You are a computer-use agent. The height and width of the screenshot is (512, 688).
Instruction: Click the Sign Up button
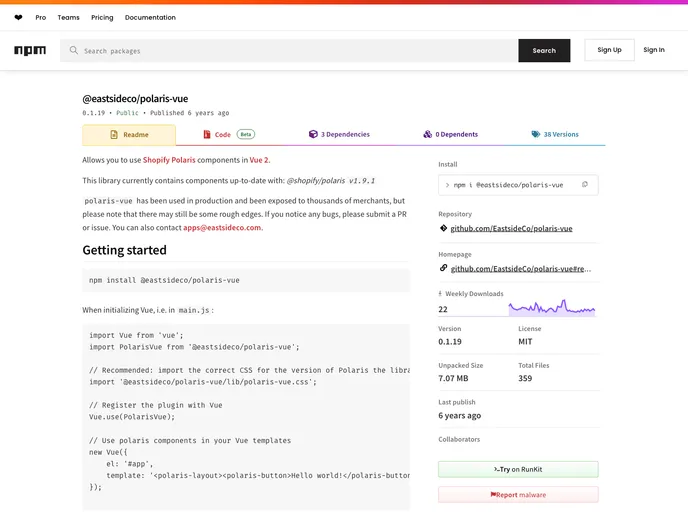coord(609,50)
